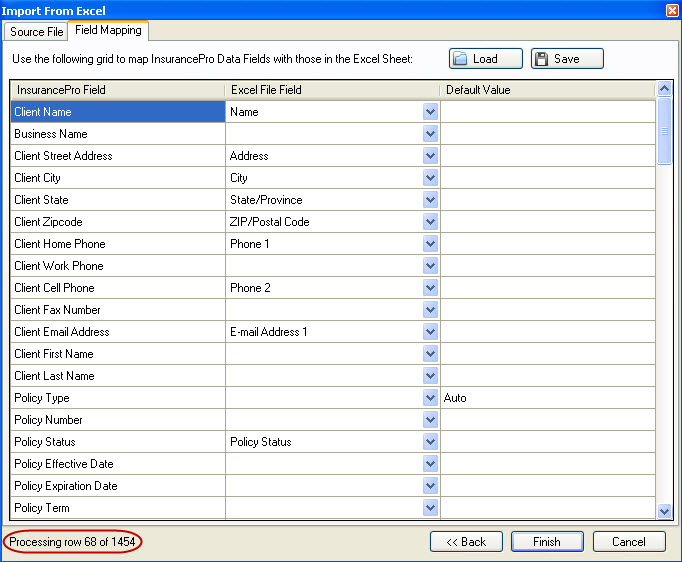Expand dropdown for Policy Effective Date
The image size is (682, 562).
430,464
